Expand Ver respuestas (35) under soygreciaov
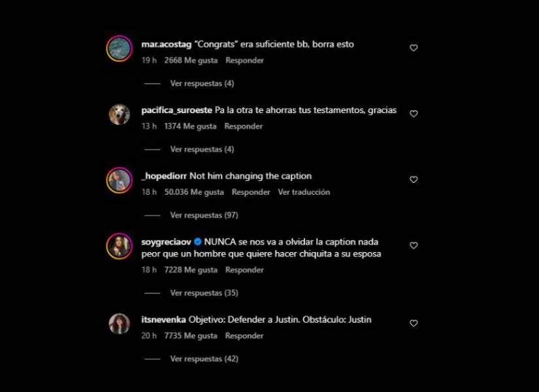This screenshot has height=392, width=539. coord(204,293)
